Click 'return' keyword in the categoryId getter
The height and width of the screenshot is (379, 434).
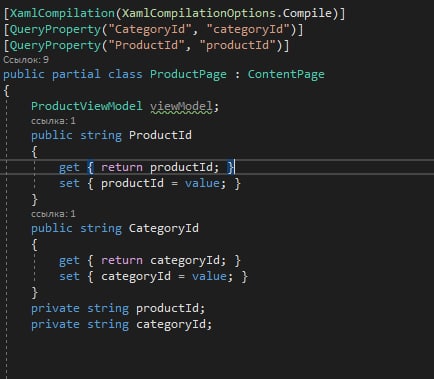tap(122, 260)
